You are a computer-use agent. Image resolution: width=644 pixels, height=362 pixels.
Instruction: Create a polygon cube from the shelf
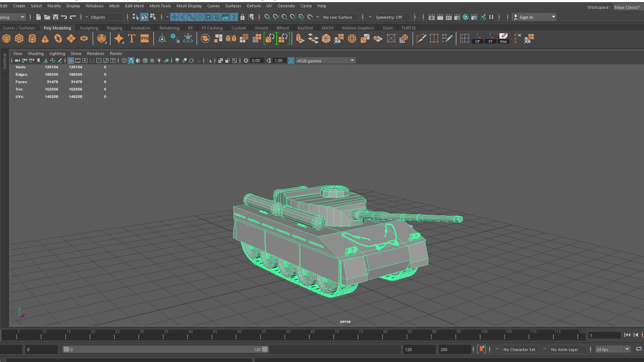[19, 39]
